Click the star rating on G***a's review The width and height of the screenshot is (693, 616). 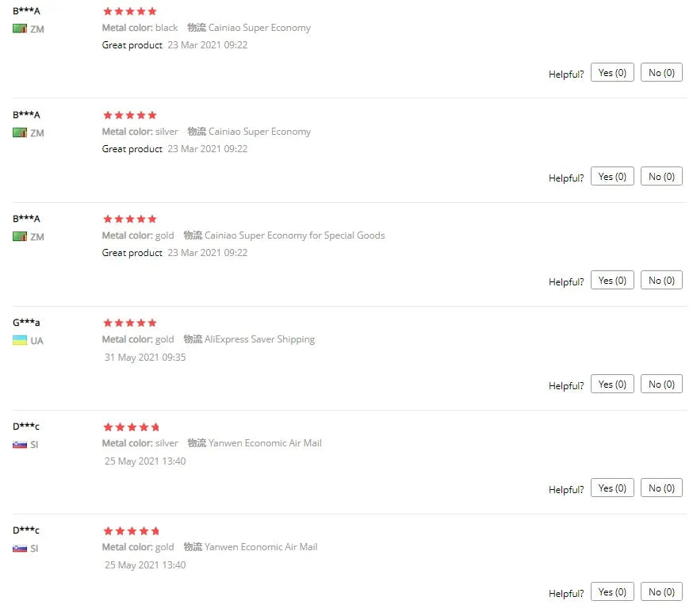click(130, 323)
